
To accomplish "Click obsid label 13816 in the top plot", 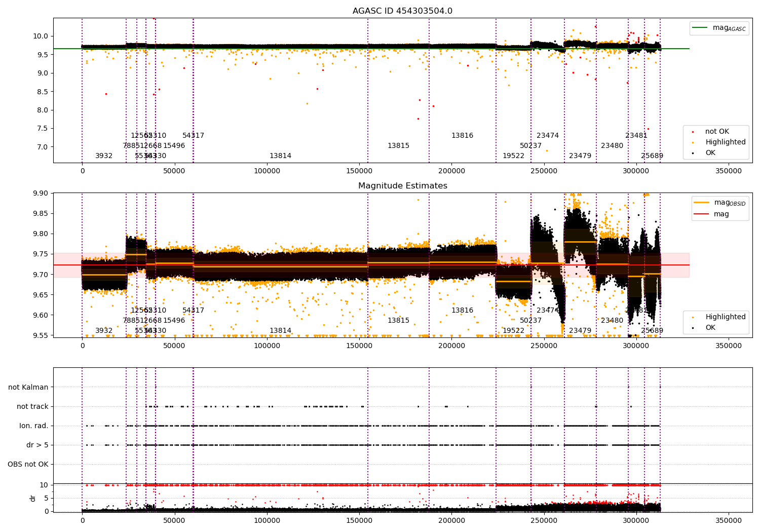I will [x=462, y=136].
